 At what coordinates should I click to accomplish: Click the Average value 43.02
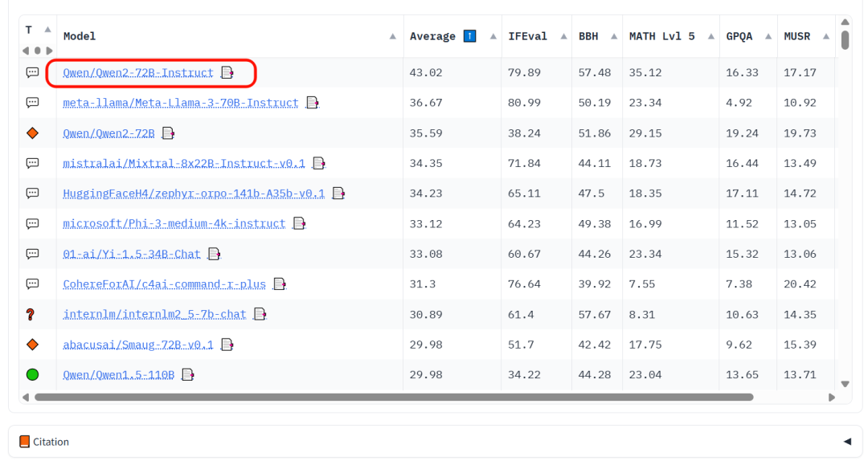click(x=426, y=72)
